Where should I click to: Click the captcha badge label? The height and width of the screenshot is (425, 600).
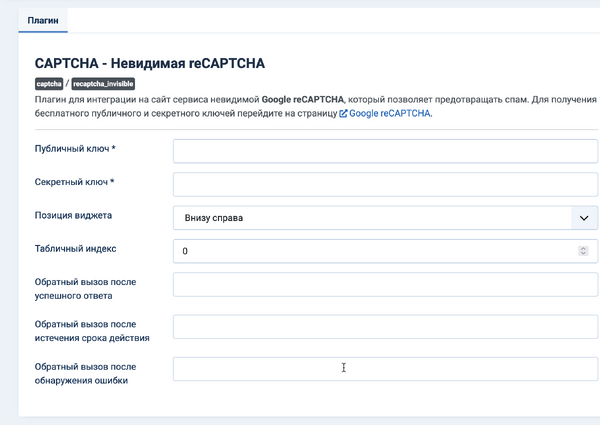click(49, 84)
